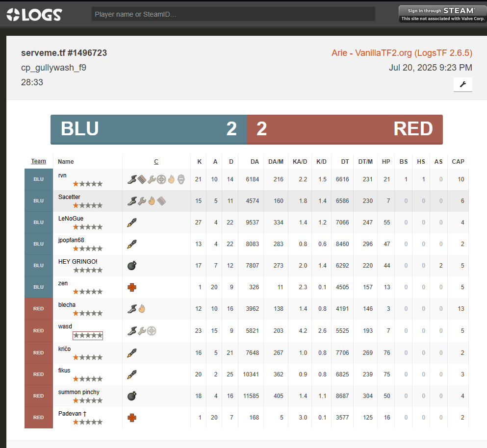The width and height of the screenshot is (487, 448).
Task: Open the wrench tools button
Action: pyautogui.click(x=462, y=84)
